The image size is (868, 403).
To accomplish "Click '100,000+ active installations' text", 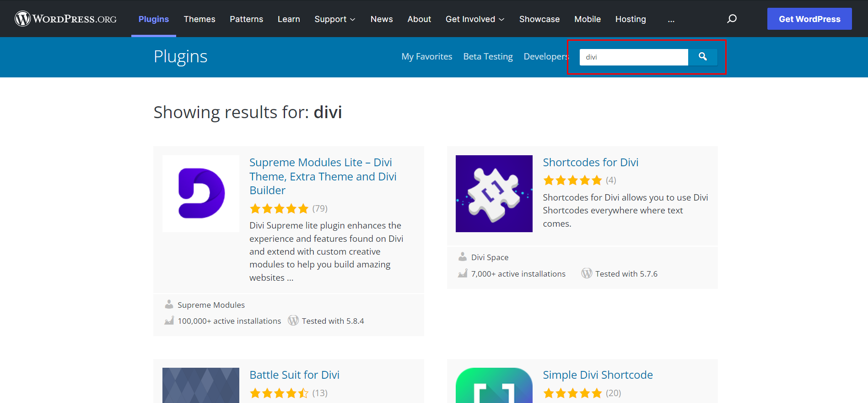I will click(x=229, y=321).
